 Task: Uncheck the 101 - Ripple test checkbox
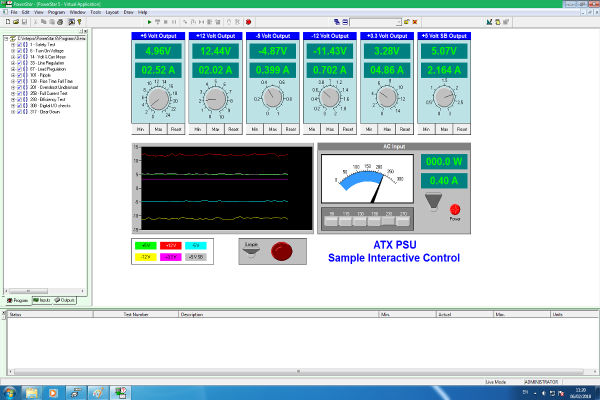21,74
